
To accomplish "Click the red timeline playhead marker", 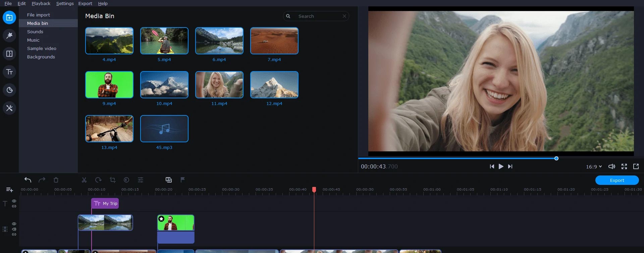I will pyautogui.click(x=314, y=190).
